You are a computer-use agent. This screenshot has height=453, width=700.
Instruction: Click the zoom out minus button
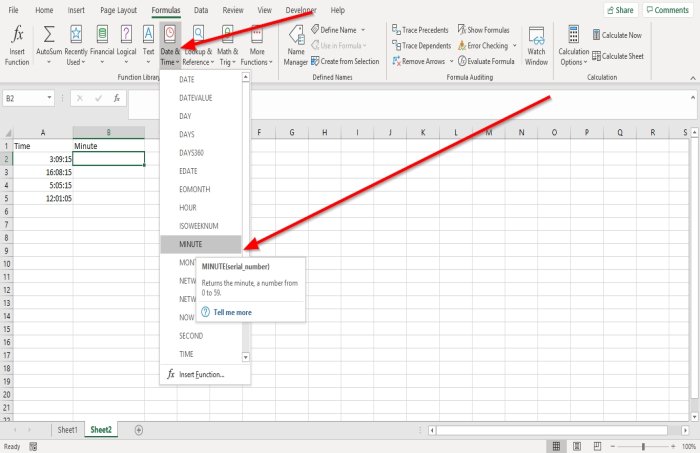point(613,446)
